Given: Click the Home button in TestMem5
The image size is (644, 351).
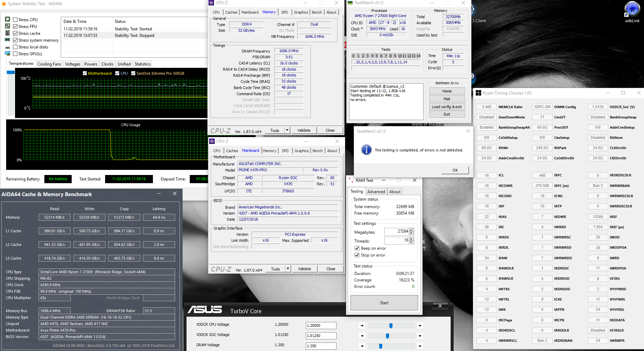Looking at the screenshot, I should 447,91.
